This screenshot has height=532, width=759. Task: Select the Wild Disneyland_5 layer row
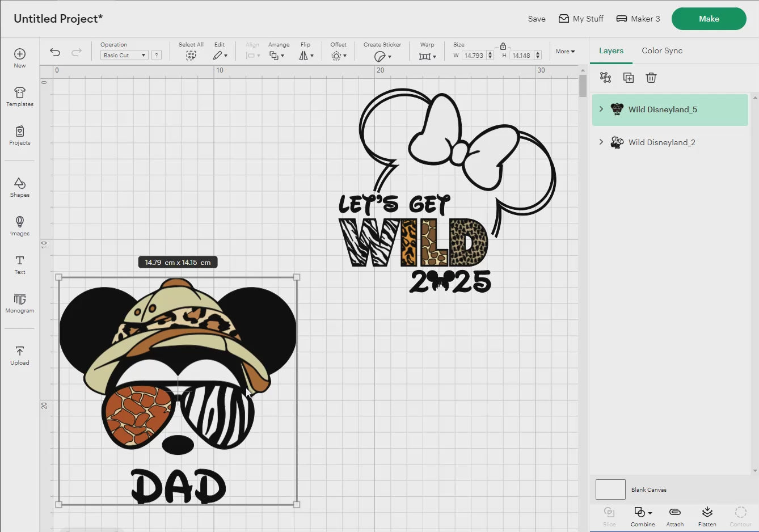pos(670,109)
